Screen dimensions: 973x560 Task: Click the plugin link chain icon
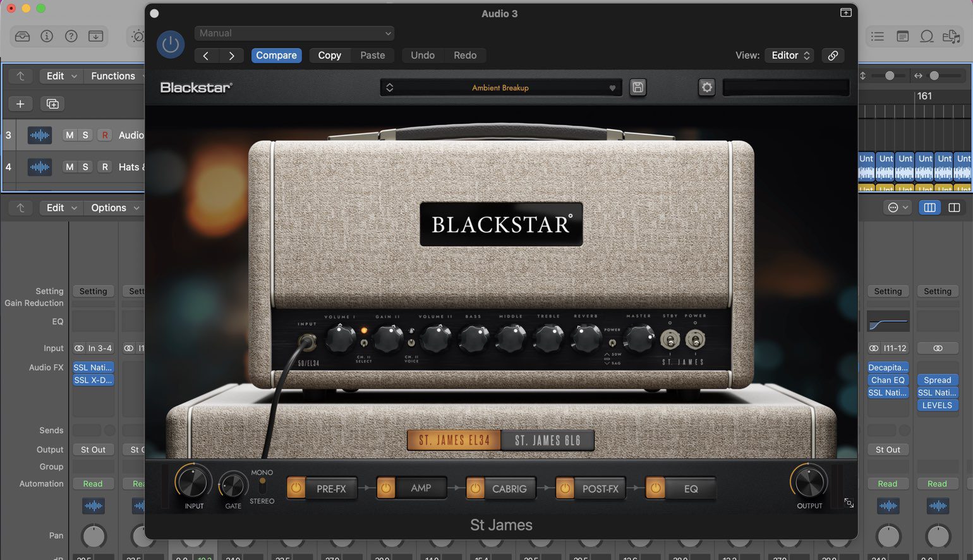pyautogui.click(x=833, y=56)
